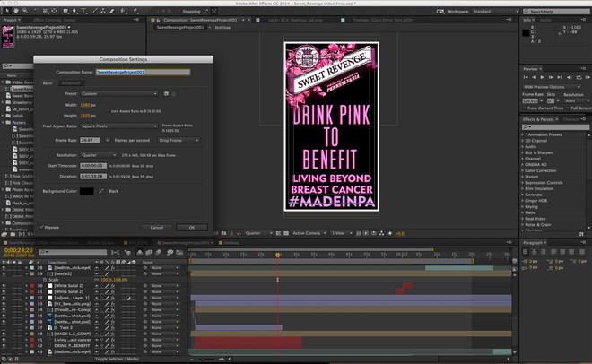Select the Pen tool
Viewport: 592px width, 364px height.
click(74, 11)
